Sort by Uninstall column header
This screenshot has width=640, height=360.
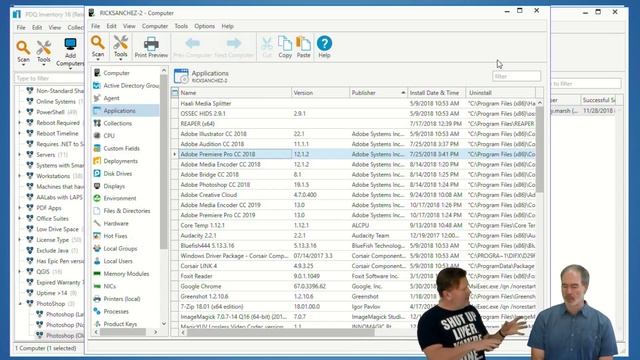click(x=501, y=93)
